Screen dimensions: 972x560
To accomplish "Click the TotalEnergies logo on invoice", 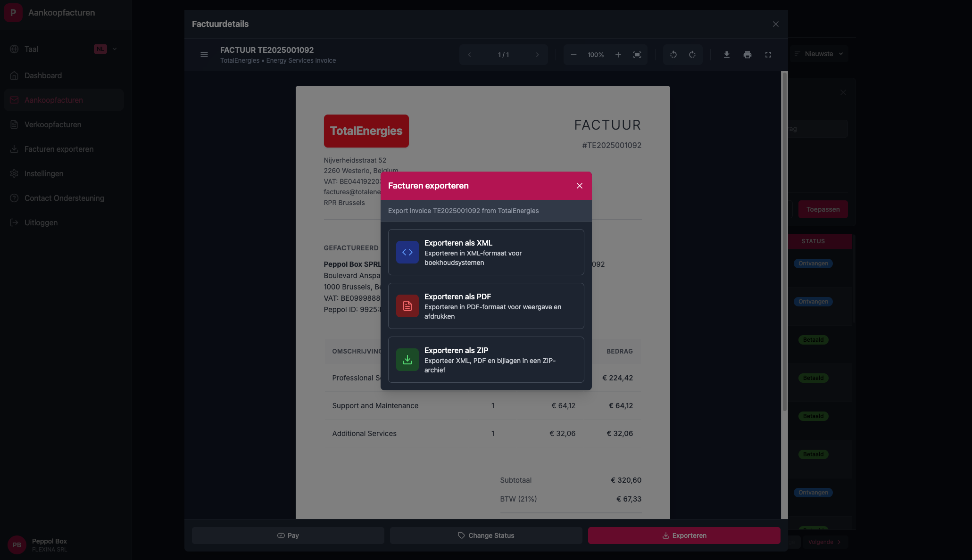I will point(366,131).
